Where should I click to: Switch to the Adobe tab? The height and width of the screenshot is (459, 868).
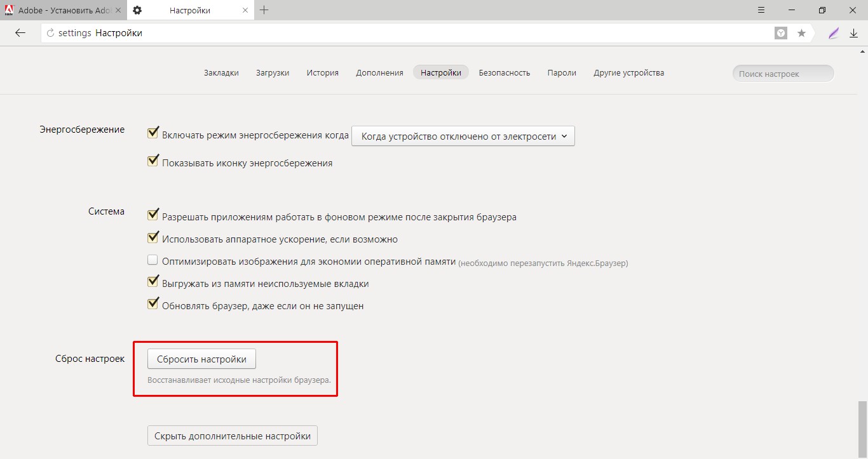click(x=63, y=11)
